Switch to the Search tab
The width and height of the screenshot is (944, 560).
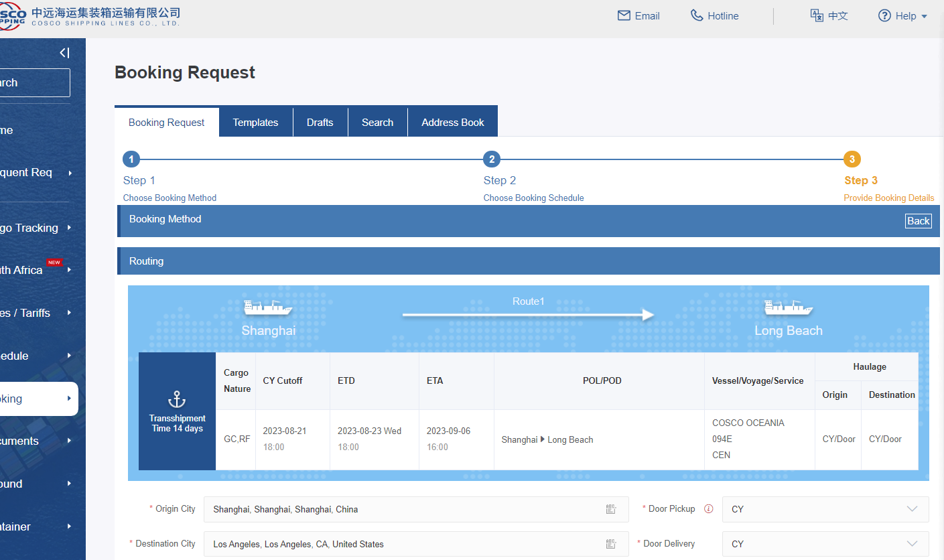[377, 123]
